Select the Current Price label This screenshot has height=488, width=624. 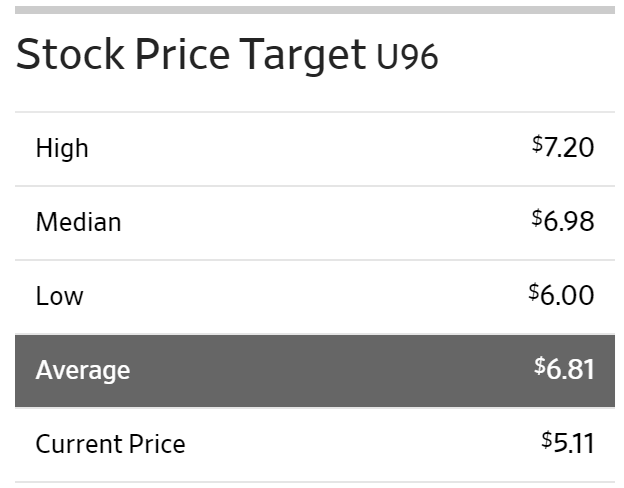[110, 444]
